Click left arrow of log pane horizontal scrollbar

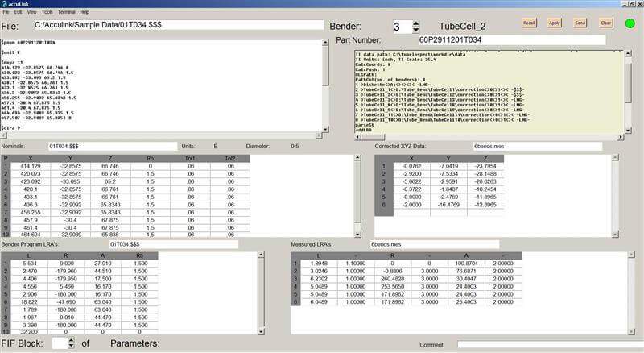tap(357, 137)
